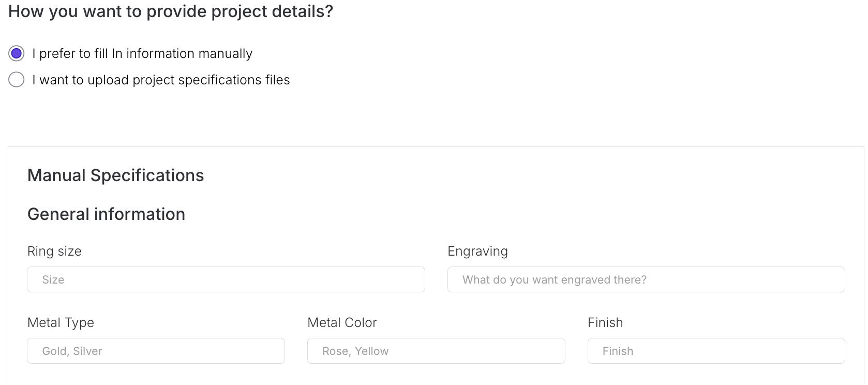868x385 pixels.
Task: Click the 'I prefer to fill in information manually' label
Action: point(142,53)
